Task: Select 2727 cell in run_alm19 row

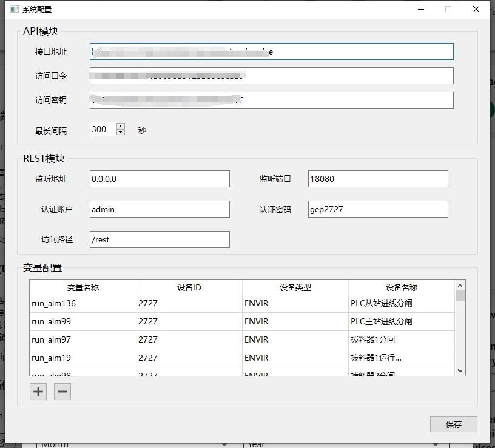Action: click(x=189, y=358)
